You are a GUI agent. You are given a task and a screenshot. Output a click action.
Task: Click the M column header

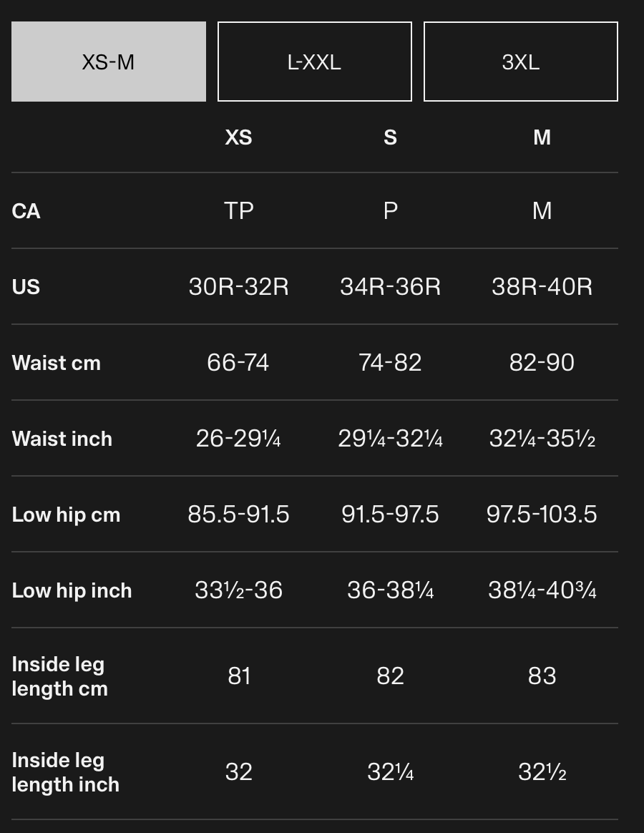(x=542, y=137)
